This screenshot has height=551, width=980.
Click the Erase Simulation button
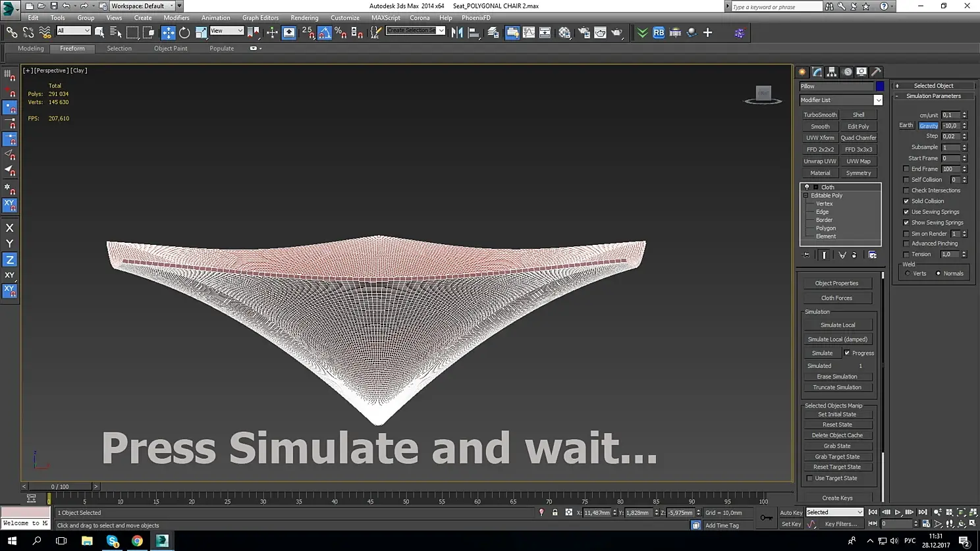(x=837, y=377)
